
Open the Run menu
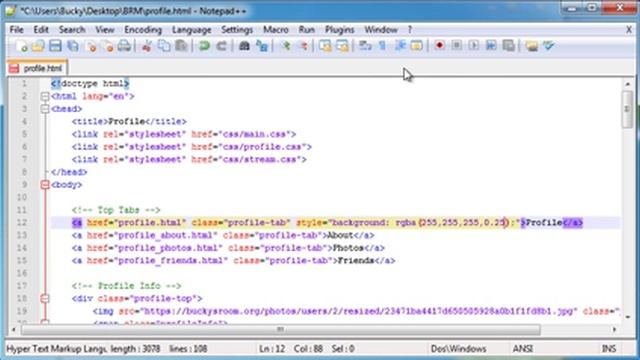pos(307,30)
